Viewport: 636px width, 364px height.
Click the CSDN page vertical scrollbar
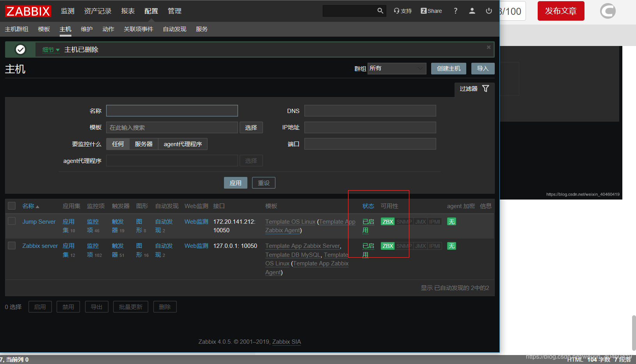[634, 333]
